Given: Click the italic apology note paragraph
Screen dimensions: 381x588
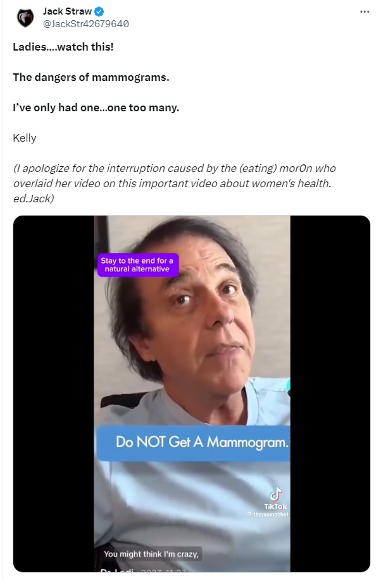Looking at the screenshot, I should click(x=175, y=183).
